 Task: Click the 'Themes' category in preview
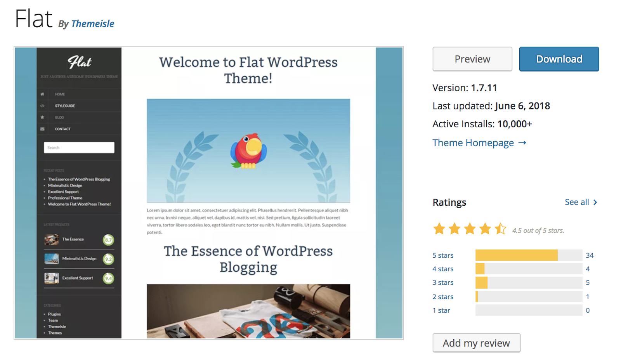[x=55, y=333]
